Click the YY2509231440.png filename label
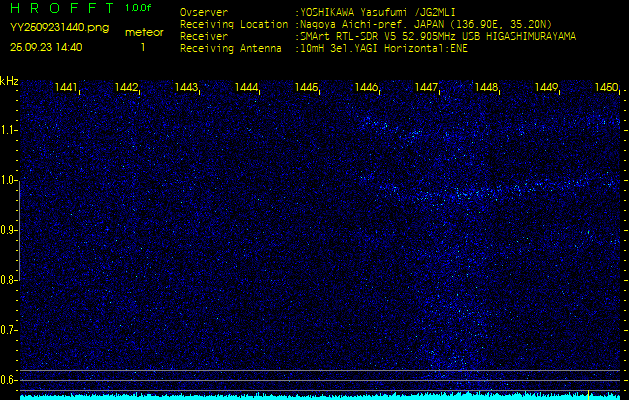629x400 pixels. pyautogui.click(x=59, y=28)
